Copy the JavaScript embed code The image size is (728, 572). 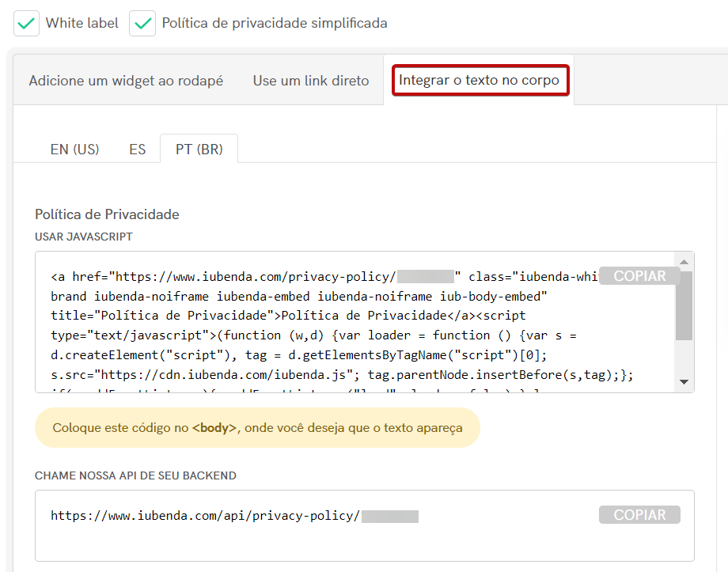click(x=641, y=275)
